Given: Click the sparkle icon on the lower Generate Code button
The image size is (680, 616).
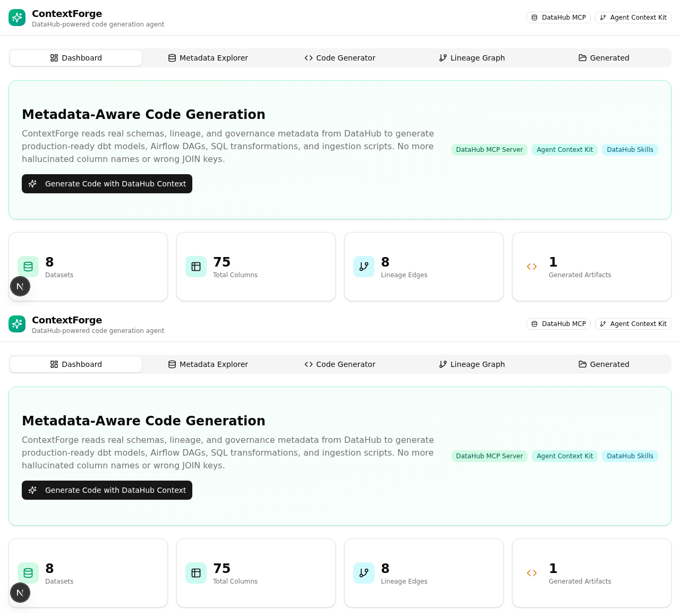Looking at the screenshot, I should 32,490.
